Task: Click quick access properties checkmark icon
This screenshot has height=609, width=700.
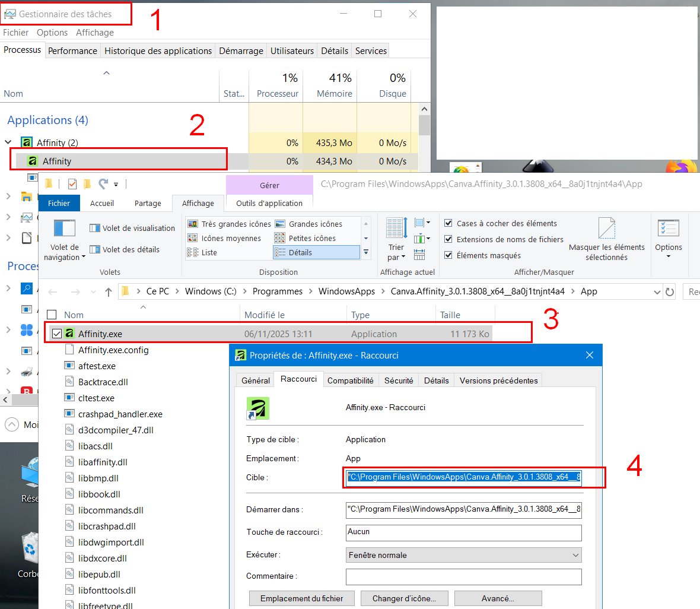Action: [x=72, y=183]
